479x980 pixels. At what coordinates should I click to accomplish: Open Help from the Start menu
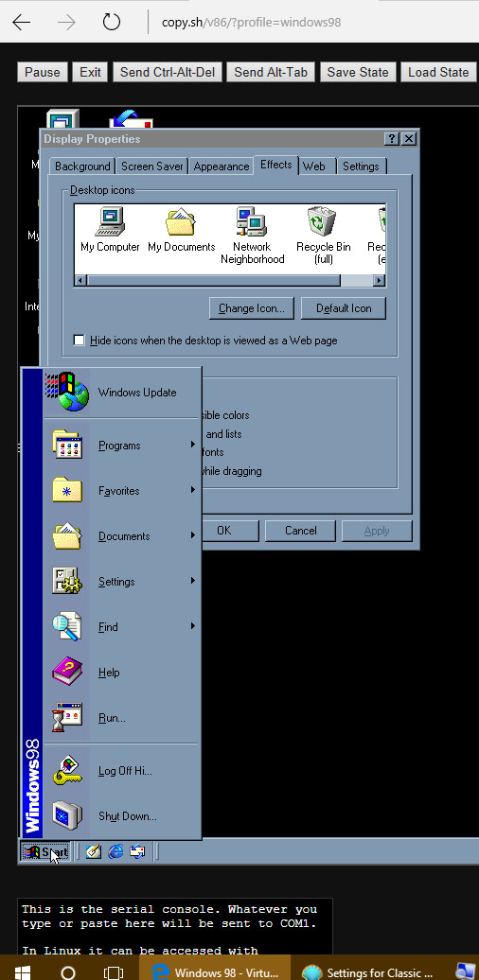click(122, 673)
